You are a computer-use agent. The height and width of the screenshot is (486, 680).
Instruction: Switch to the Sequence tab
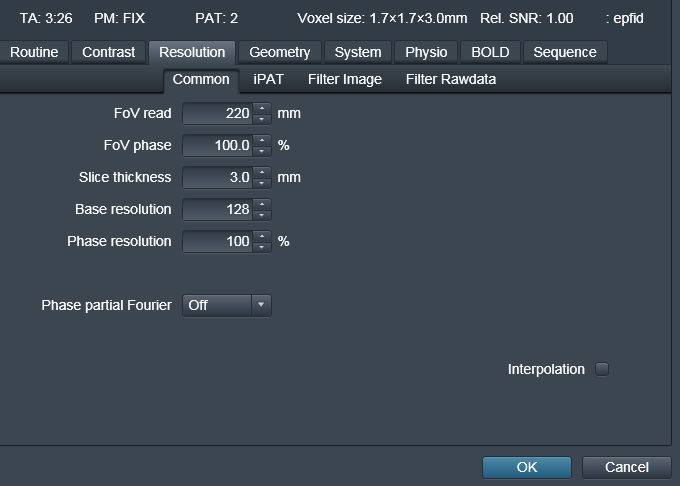coord(565,52)
